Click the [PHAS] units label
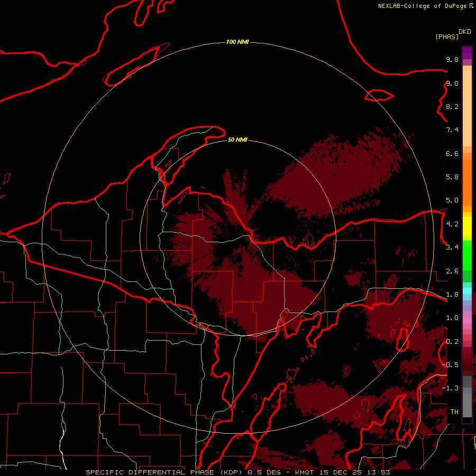Screen dimensions: 476x476 coord(447,36)
